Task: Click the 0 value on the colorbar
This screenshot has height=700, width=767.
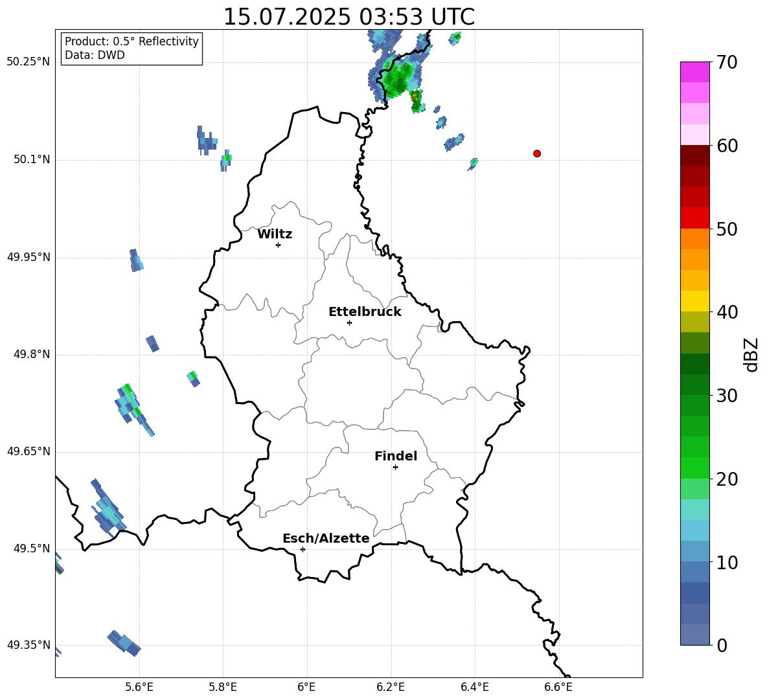Action: click(722, 646)
